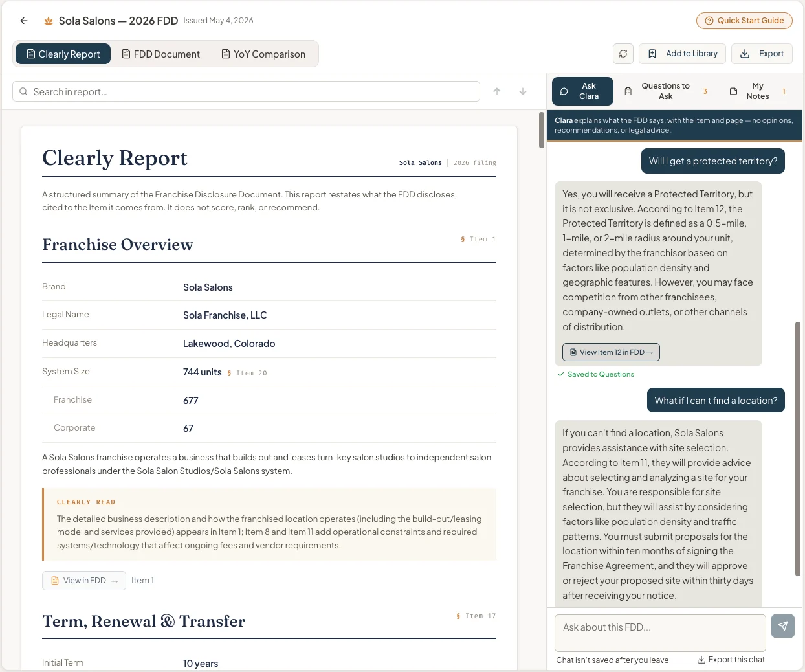
Task: Click the 'Item 1' label beside View in FDD
Action: tap(142, 581)
